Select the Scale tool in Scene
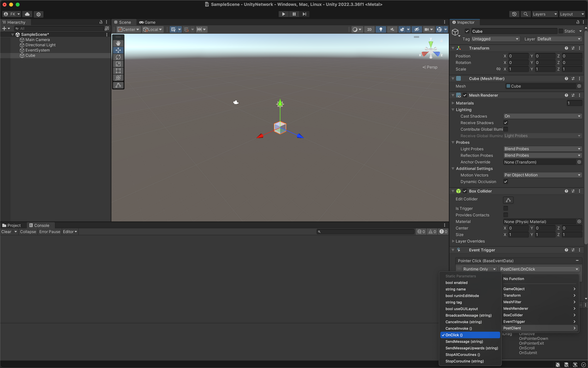Viewport: 588px width, 368px height. (x=118, y=64)
